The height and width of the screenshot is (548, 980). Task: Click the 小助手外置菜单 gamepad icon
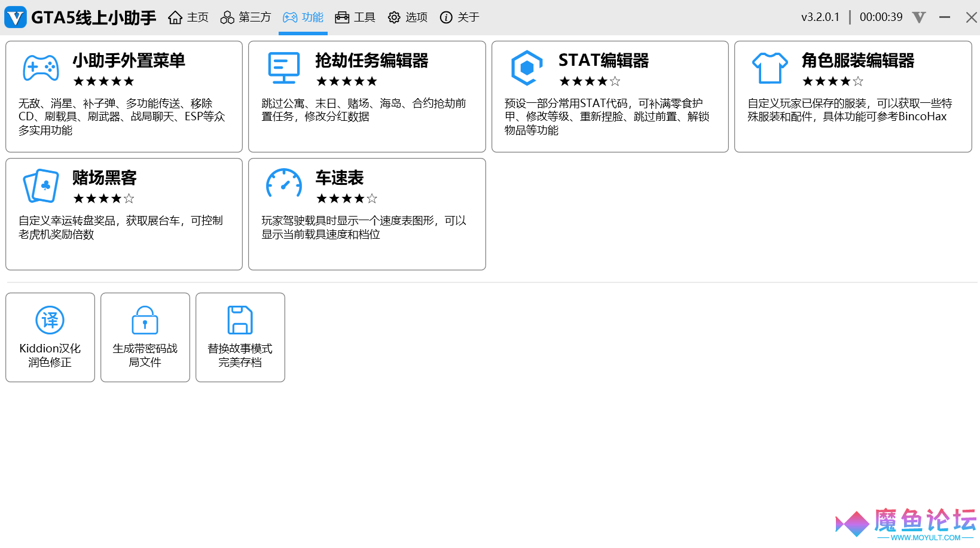click(41, 68)
